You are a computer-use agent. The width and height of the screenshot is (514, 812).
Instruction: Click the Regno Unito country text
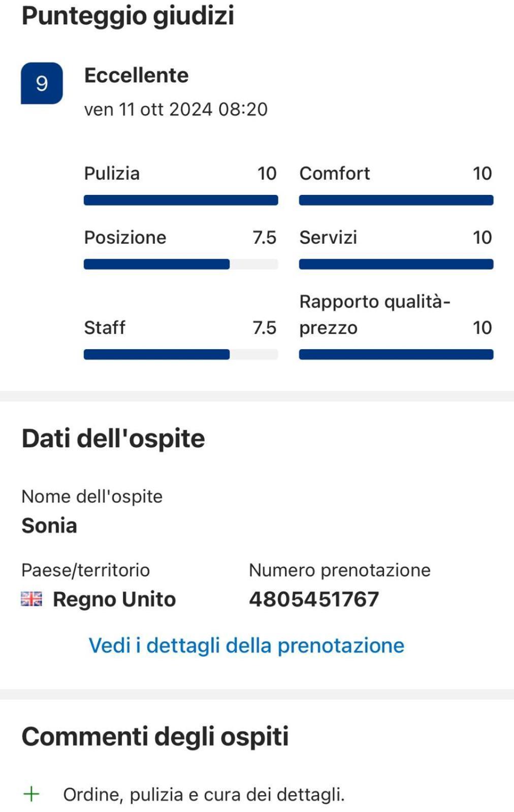(x=114, y=599)
